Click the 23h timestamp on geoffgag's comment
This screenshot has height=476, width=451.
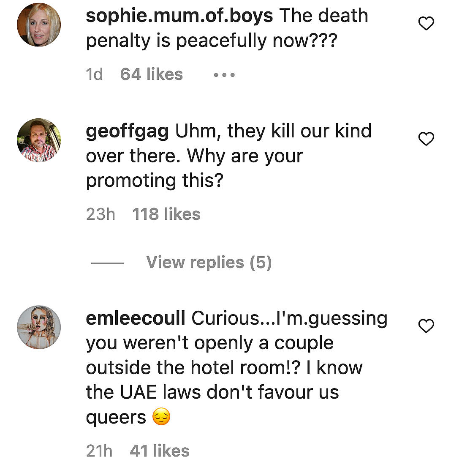(x=100, y=214)
